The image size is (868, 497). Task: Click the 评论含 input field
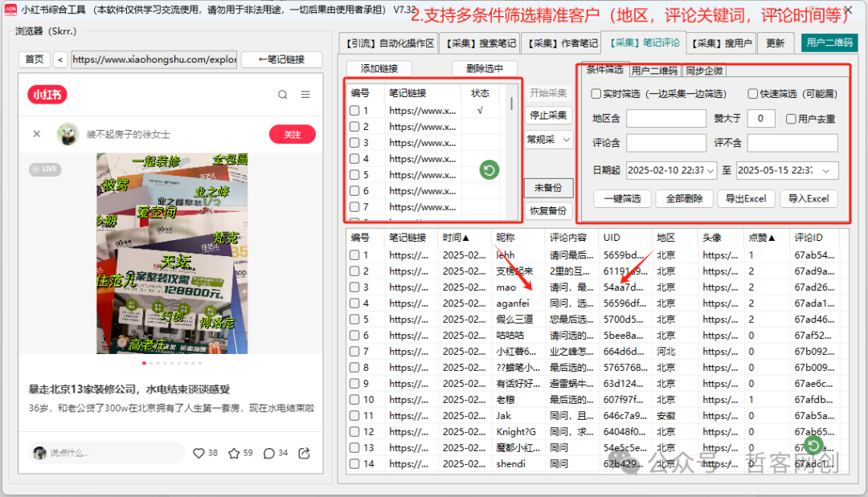pyautogui.click(x=666, y=143)
